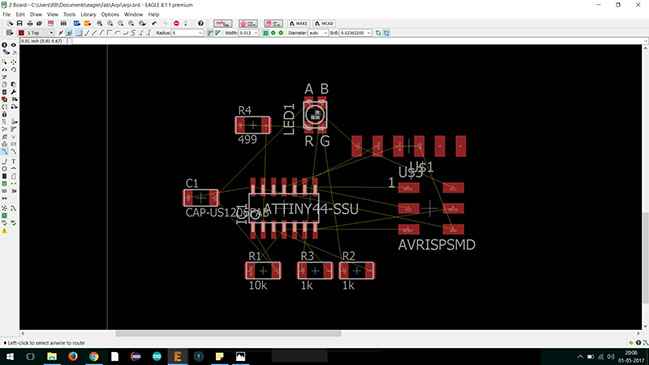Select the Info tool in the left toolbar

coord(5,45)
